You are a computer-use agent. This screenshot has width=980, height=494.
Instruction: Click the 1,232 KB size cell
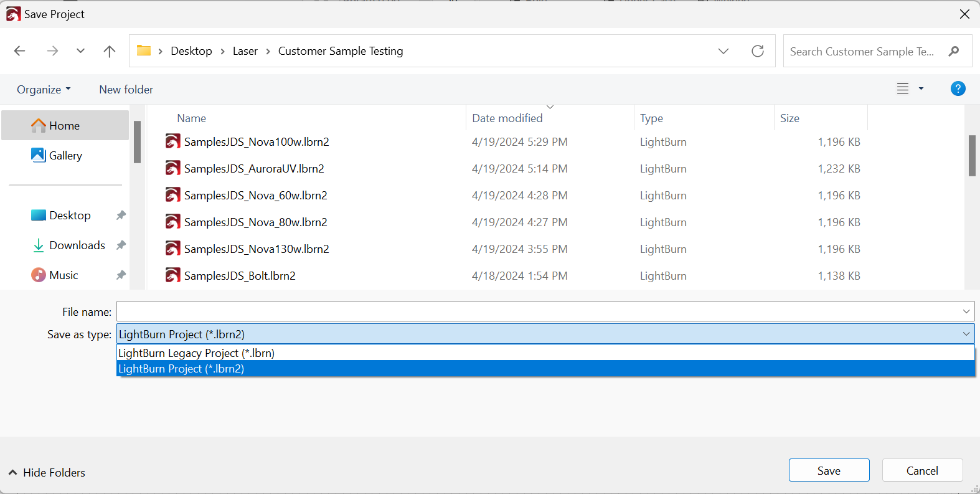click(839, 168)
